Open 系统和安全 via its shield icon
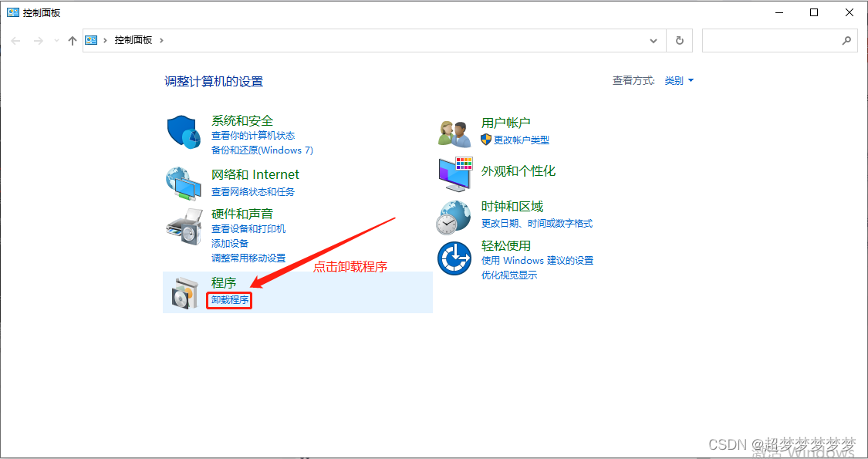Screen dimensions: 868x459 click(183, 131)
